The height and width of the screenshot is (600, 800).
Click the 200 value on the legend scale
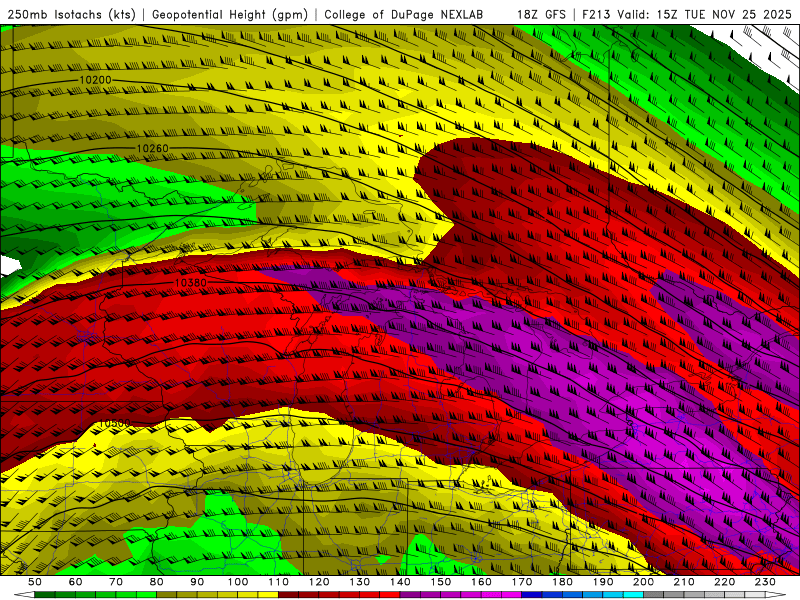(643, 582)
